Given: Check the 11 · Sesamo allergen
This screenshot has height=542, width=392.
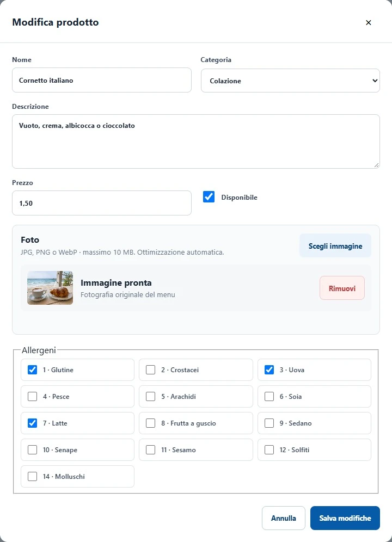Looking at the screenshot, I should (x=150, y=449).
